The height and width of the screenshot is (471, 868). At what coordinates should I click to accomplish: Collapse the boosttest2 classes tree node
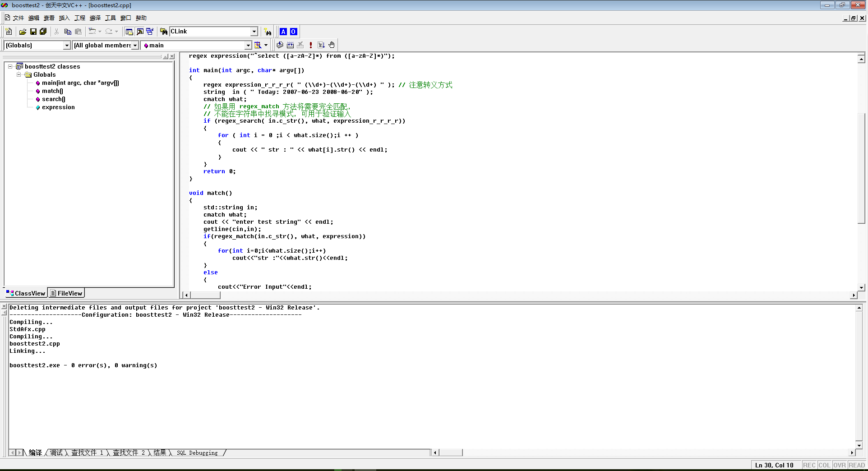point(10,66)
